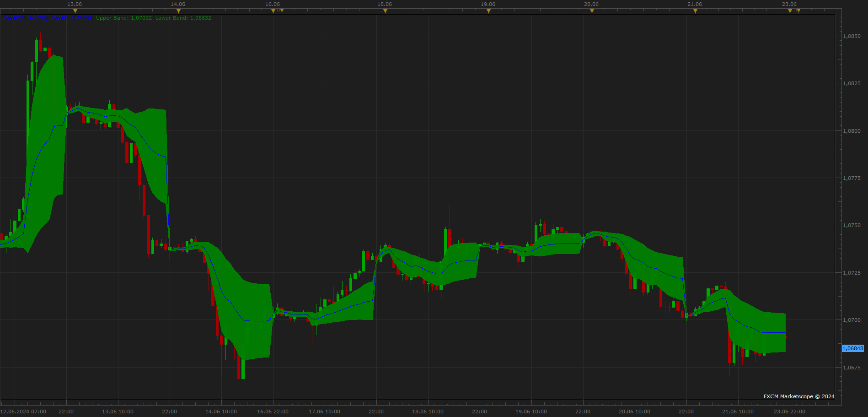This screenshot has height=417, width=868.
Task: Click the 1,0725 price axis label
Action: click(x=852, y=273)
